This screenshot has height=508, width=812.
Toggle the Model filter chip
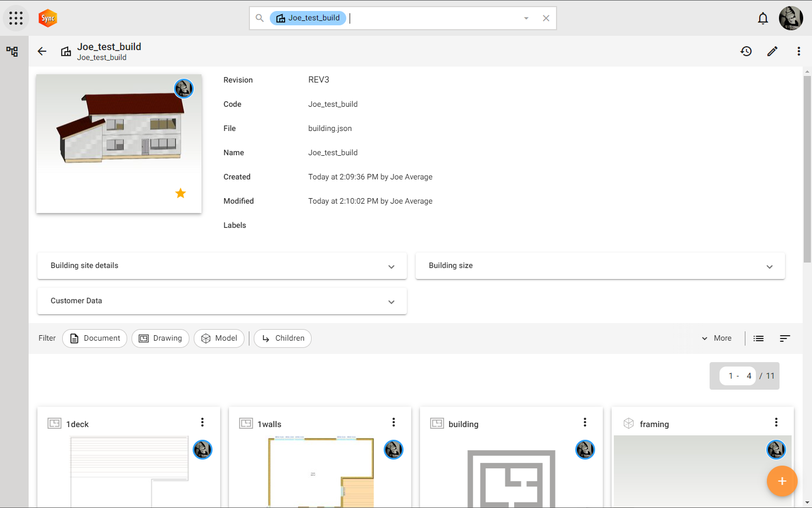click(219, 338)
